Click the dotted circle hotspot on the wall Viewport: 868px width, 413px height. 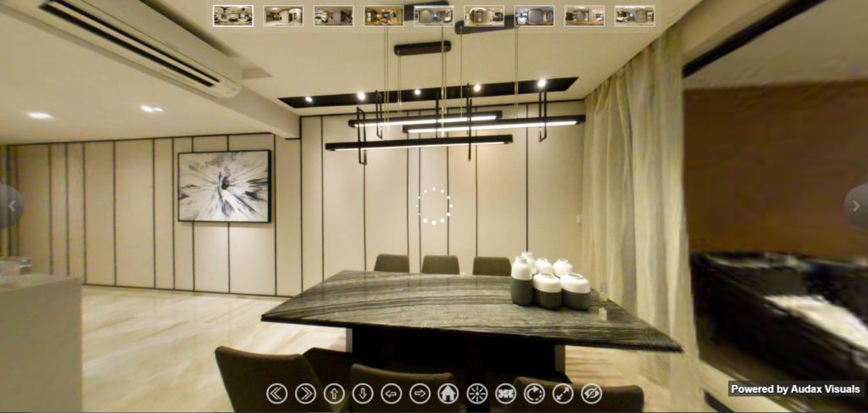tap(435, 206)
